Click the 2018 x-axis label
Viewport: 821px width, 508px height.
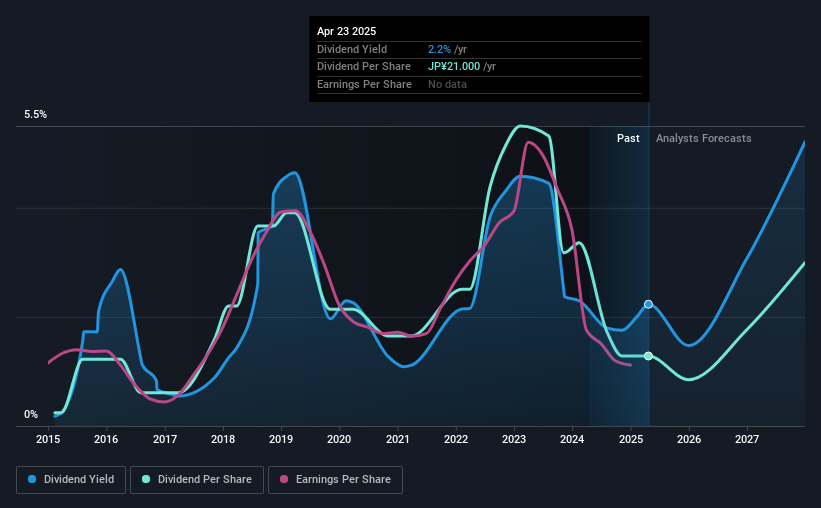223,439
